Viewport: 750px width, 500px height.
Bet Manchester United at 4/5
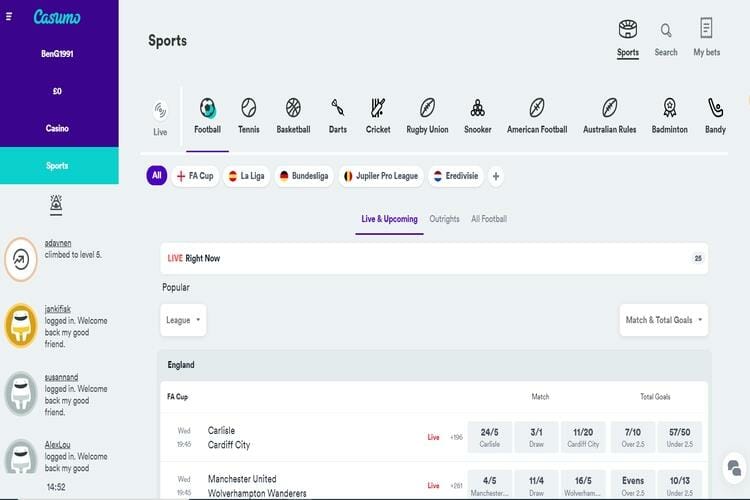[x=490, y=485]
